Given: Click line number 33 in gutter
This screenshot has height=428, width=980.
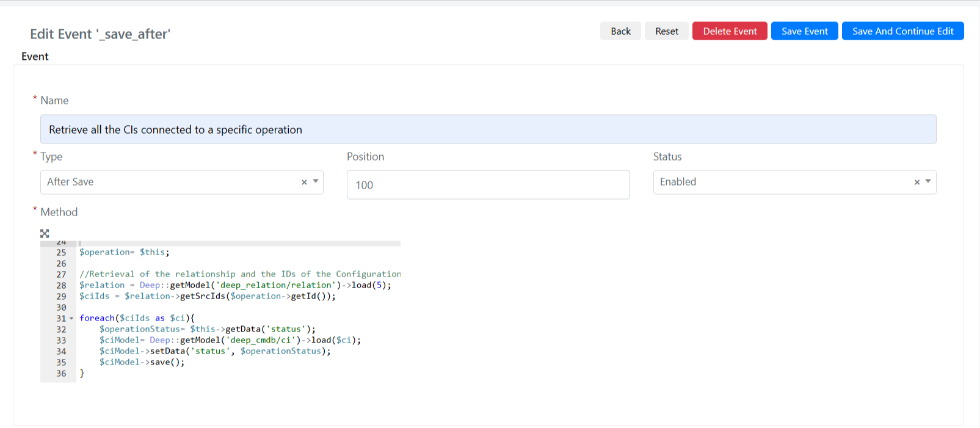Looking at the screenshot, I should point(61,340).
